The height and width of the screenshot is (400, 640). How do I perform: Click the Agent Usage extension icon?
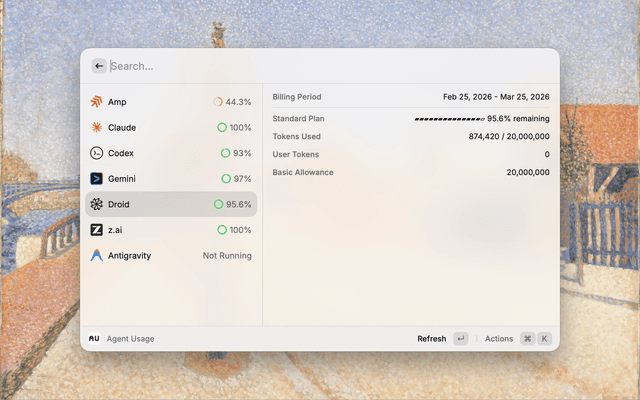tap(94, 339)
